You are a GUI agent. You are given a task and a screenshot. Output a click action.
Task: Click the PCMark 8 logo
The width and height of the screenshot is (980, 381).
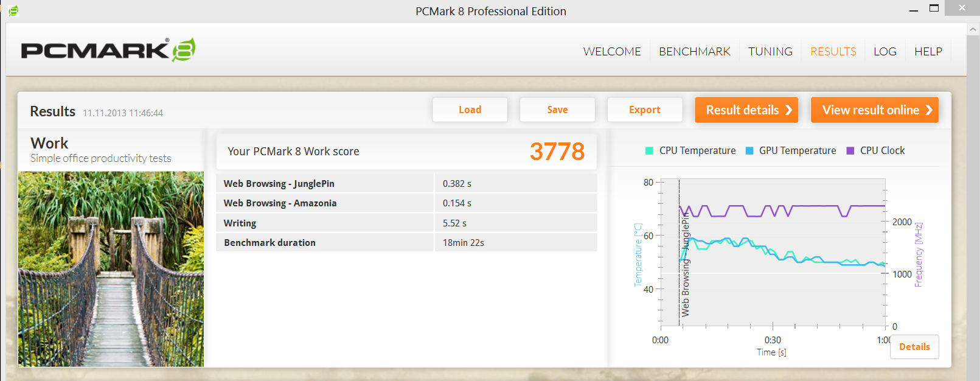[108, 50]
